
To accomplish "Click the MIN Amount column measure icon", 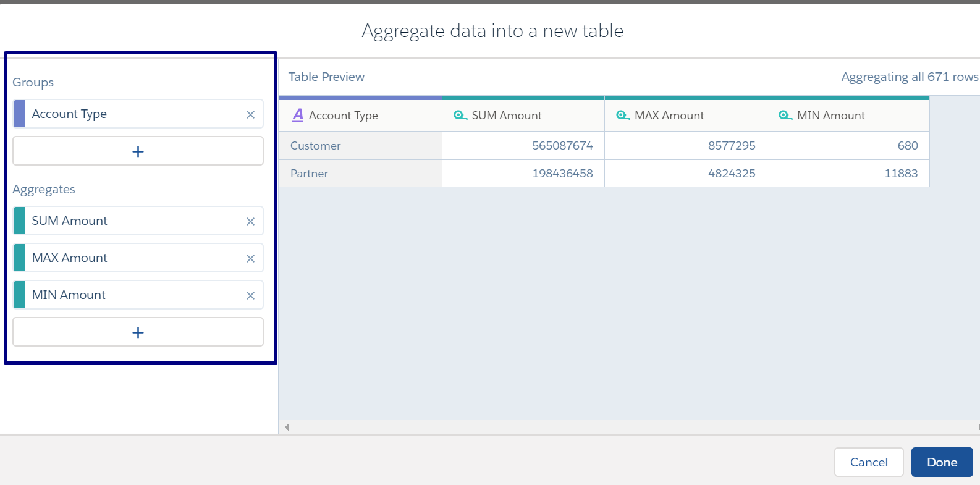I will coord(785,116).
